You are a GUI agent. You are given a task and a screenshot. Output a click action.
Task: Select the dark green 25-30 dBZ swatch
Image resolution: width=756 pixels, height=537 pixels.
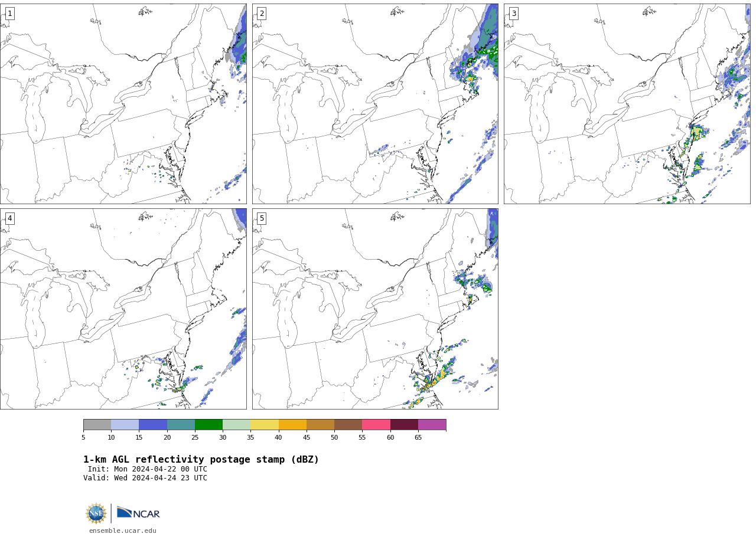[x=208, y=425]
